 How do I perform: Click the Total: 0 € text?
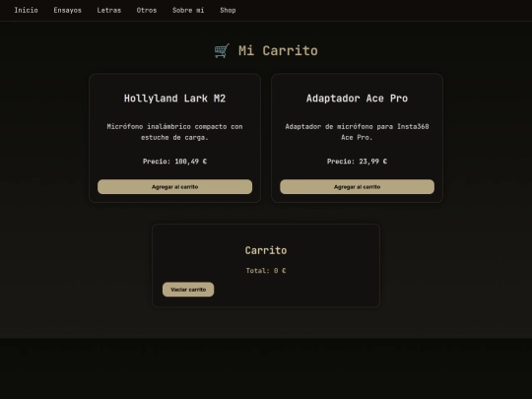coord(266,271)
